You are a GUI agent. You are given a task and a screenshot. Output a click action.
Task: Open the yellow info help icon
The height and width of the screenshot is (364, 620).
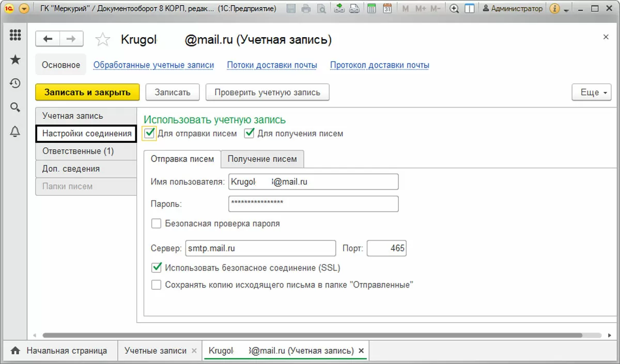point(555,8)
